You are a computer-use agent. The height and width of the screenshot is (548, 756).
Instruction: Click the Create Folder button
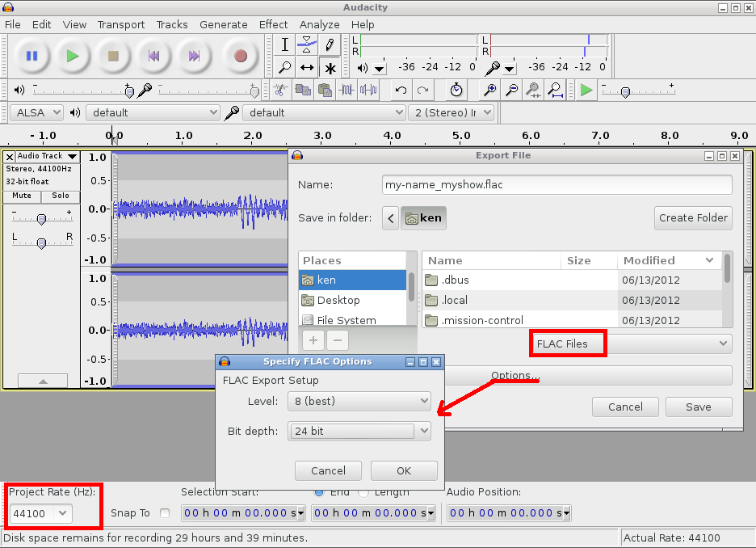click(x=693, y=217)
